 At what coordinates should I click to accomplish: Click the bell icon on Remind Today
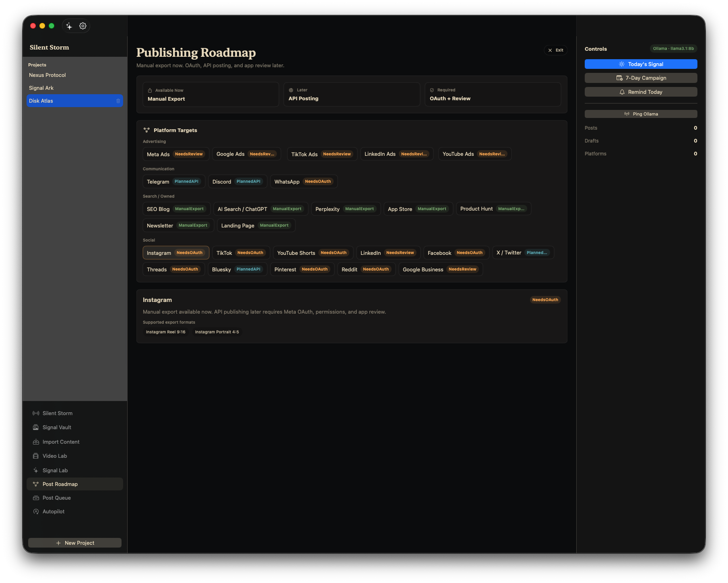pyautogui.click(x=622, y=92)
